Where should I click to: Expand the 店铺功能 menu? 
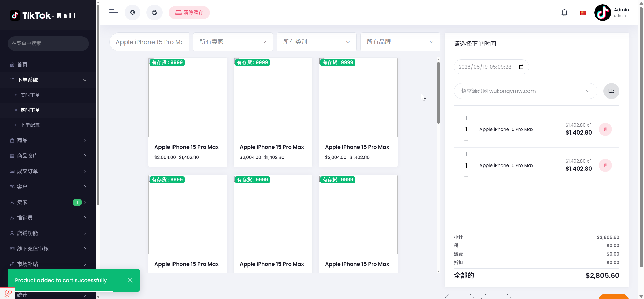pyautogui.click(x=48, y=233)
